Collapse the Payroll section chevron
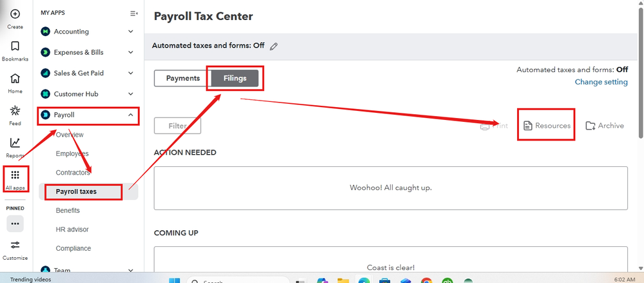 (131, 115)
